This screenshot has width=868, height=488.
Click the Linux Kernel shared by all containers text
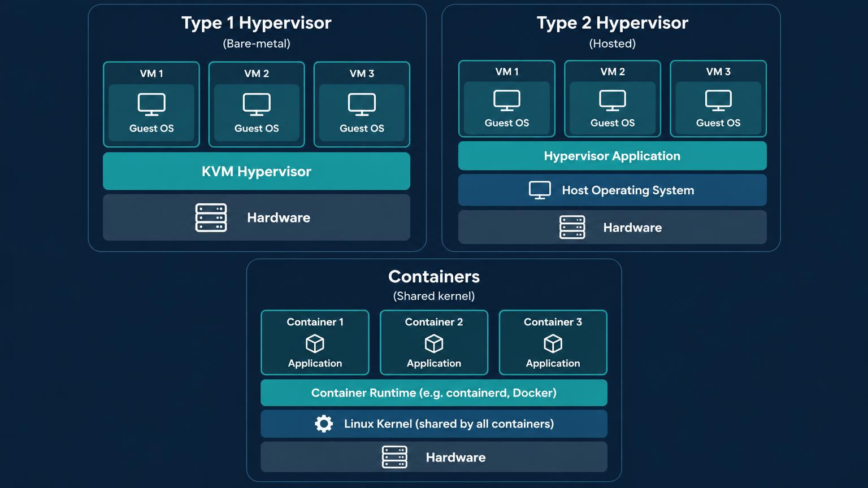449,424
